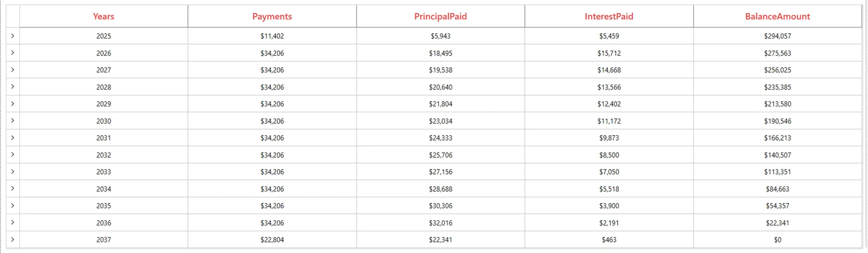Select the $0 balance cell for 2037

click(778, 239)
